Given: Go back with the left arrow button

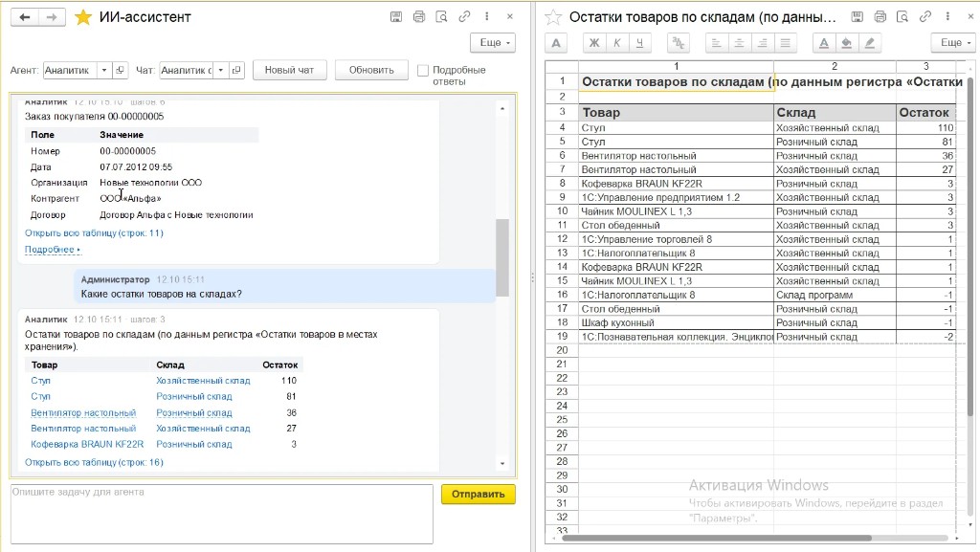Looking at the screenshot, I should pos(24,17).
